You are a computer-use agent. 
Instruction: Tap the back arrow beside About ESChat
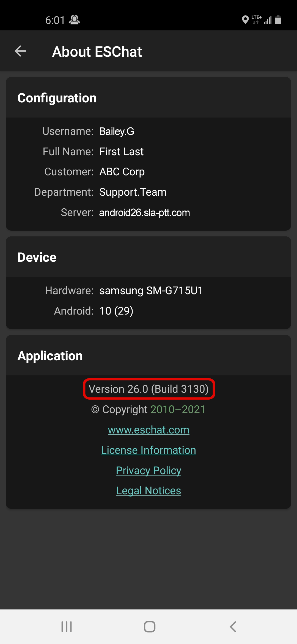tap(20, 51)
